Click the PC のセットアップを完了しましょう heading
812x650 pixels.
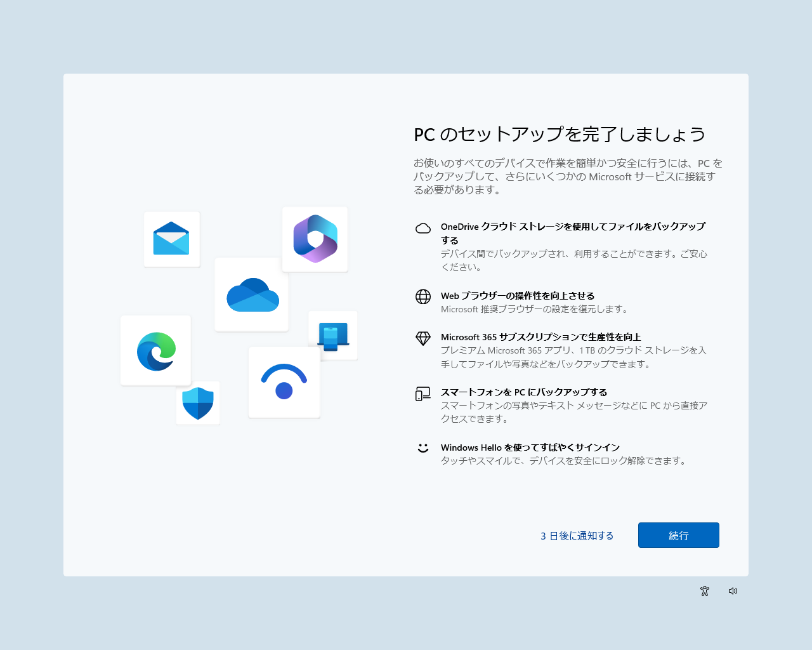click(x=560, y=134)
